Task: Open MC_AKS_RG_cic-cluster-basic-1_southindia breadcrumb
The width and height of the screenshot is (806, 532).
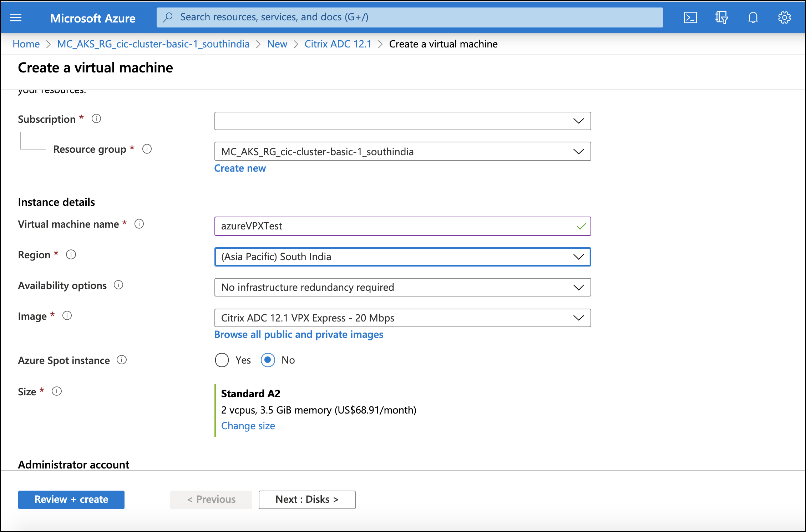Action: pos(153,44)
